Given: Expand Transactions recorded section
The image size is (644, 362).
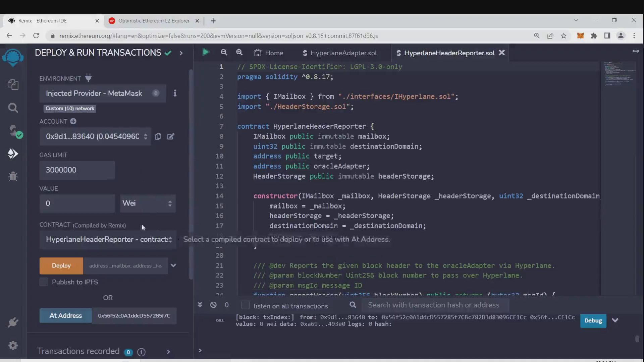Looking at the screenshot, I should (168, 352).
